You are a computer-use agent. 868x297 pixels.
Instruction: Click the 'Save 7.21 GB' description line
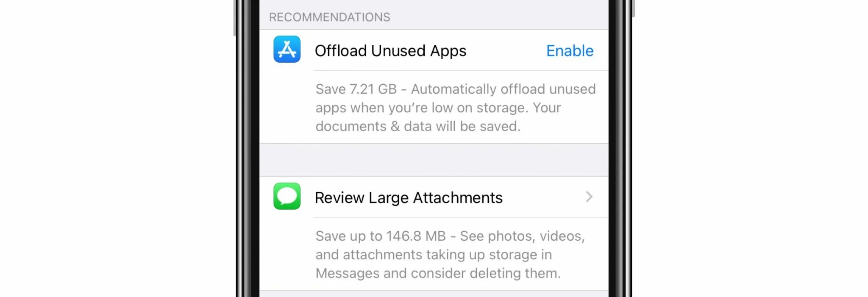click(456, 89)
